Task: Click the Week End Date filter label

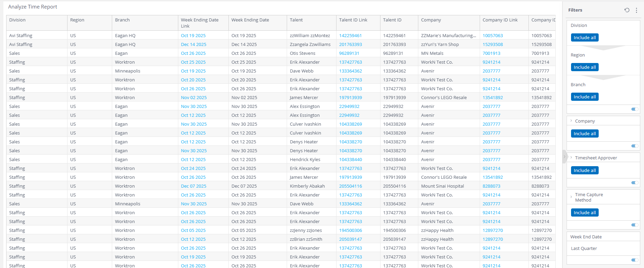Action: tap(586, 237)
